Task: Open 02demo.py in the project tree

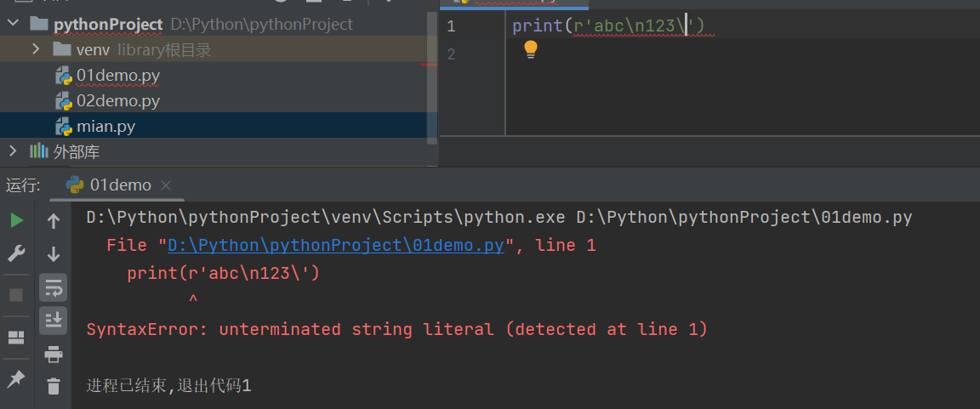Action: coord(118,101)
